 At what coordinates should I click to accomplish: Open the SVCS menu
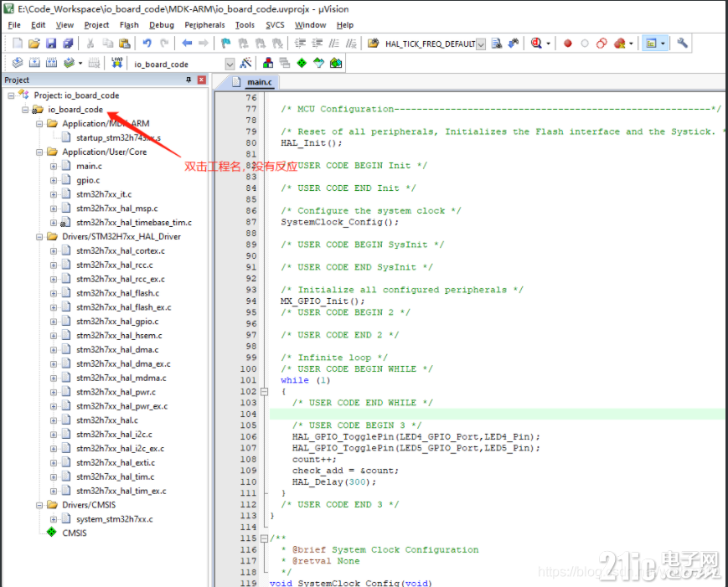(275, 25)
